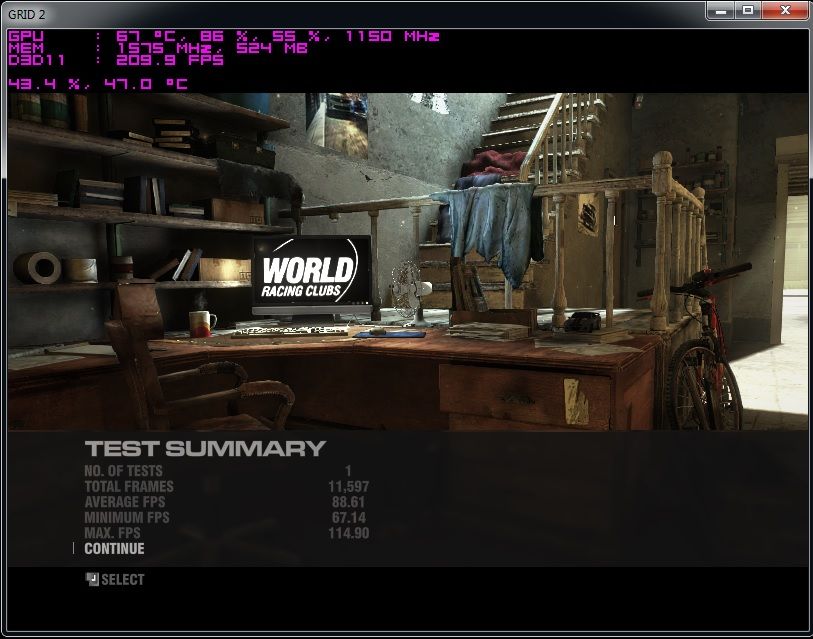Click the 43.4 %, 47.0 °C overlay line

point(98,84)
